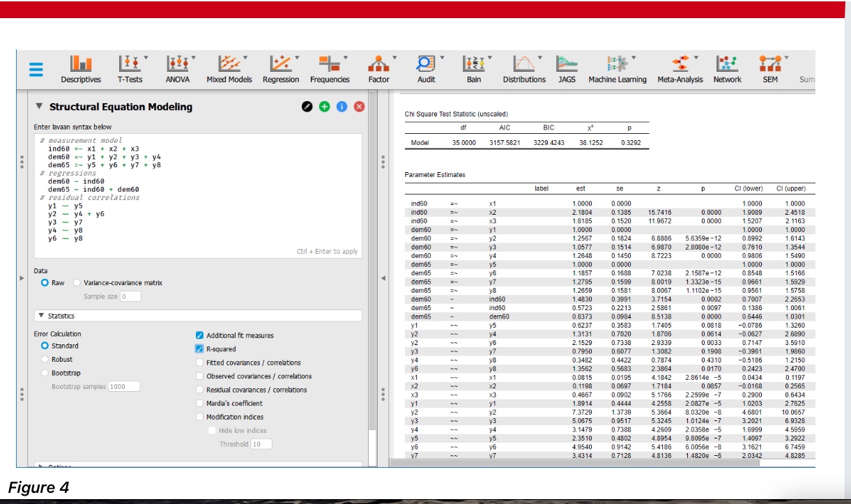Viewport: 851px width, 504px height.
Task: Click the Parameter Estimates table title
Action: [435, 175]
